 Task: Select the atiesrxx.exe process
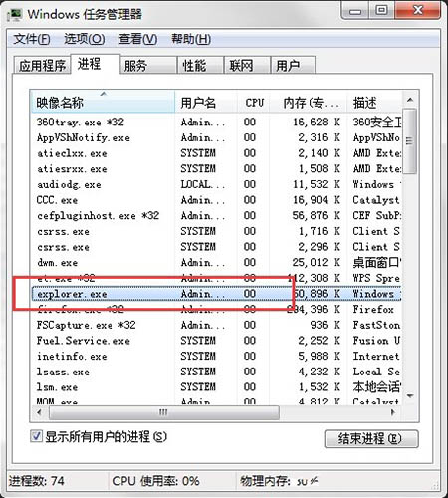216,169
